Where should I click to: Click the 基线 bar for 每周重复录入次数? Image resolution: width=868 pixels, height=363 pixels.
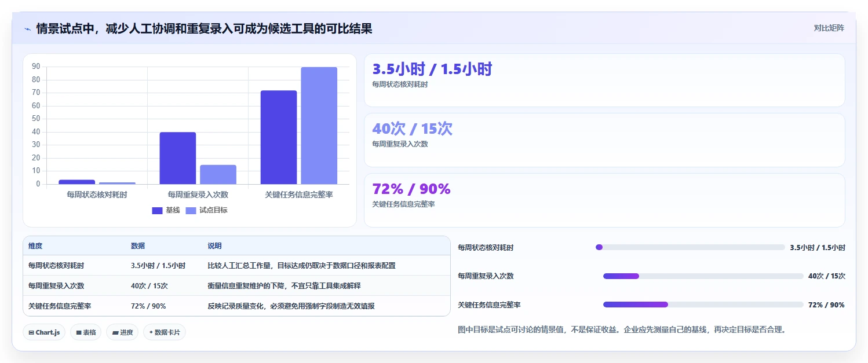(178, 159)
